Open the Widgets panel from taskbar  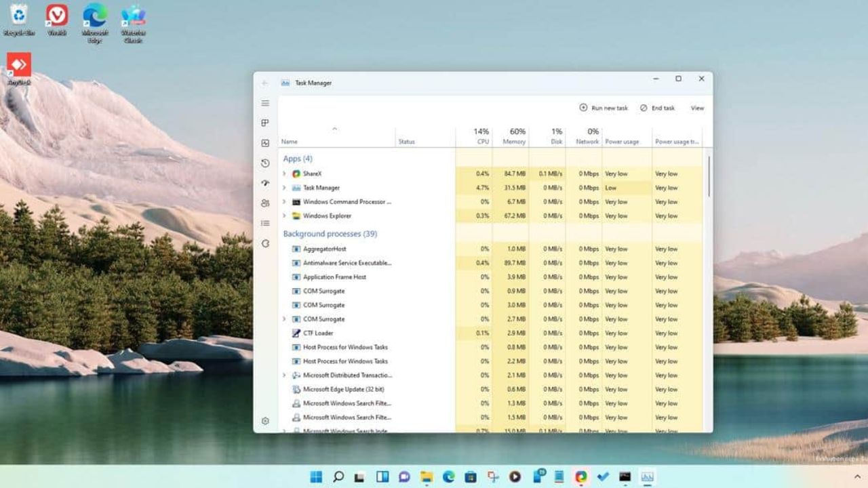(382, 476)
